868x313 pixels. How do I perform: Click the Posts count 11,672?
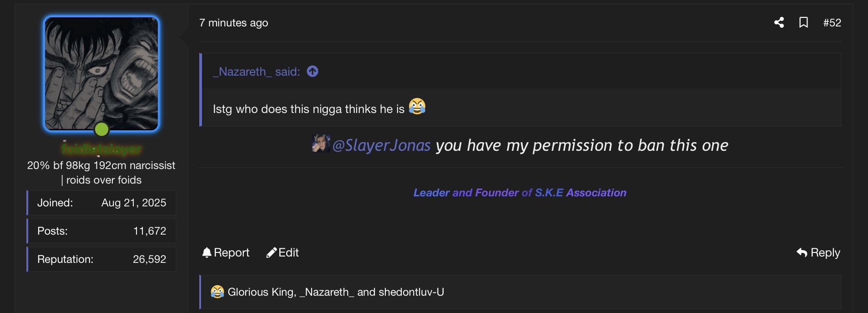(149, 231)
